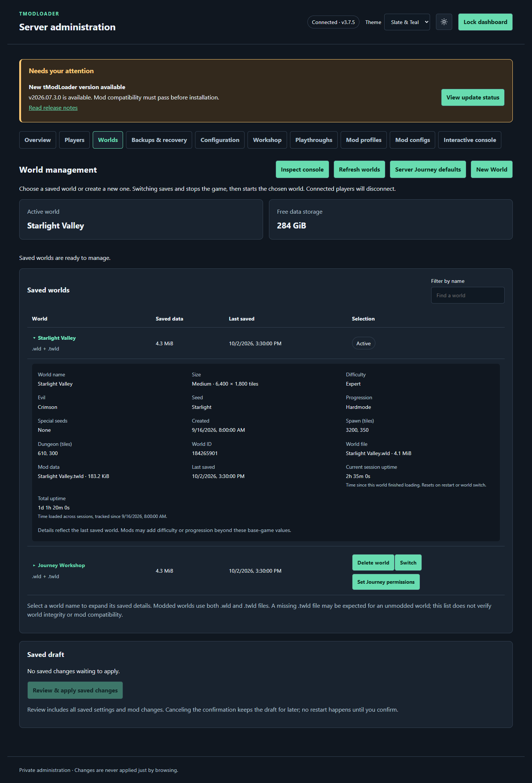Click the Active status badge
The image size is (532, 783).
364,343
